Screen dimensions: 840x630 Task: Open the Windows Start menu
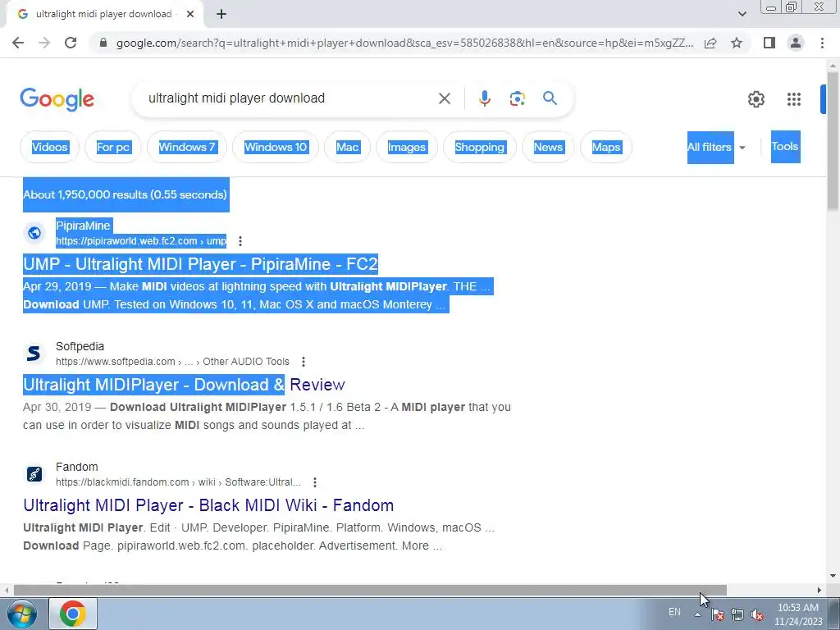(x=21, y=614)
